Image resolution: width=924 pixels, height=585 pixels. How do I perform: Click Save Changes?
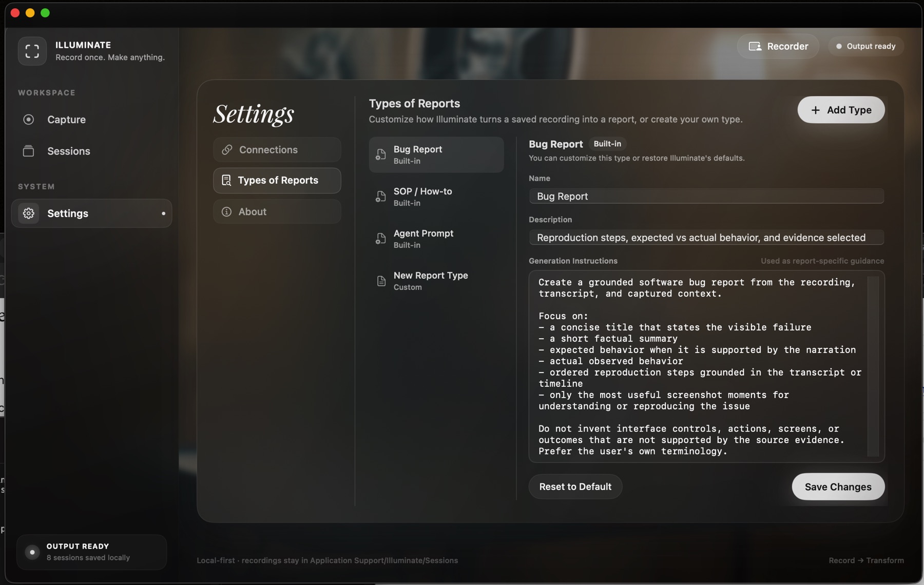coord(838,486)
